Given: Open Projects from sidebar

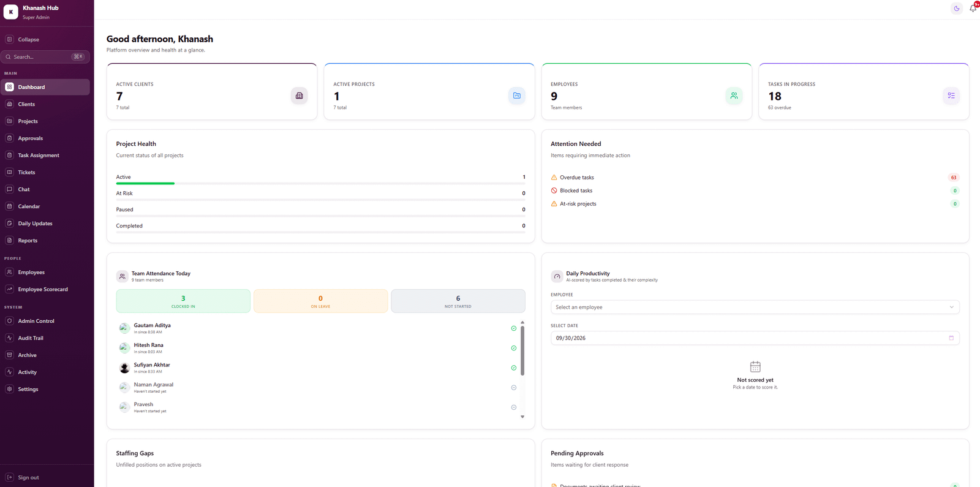Looking at the screenshot, I should click(x=45, y=121).
